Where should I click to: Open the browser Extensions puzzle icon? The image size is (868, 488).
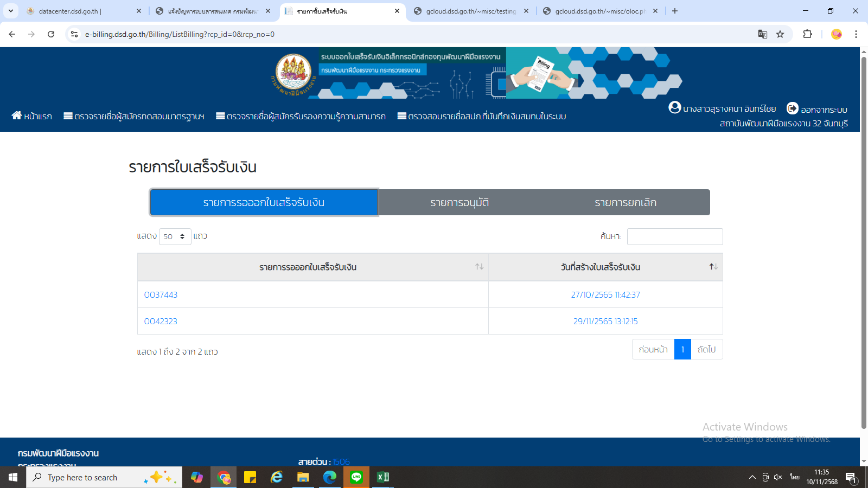pos(807,34)
